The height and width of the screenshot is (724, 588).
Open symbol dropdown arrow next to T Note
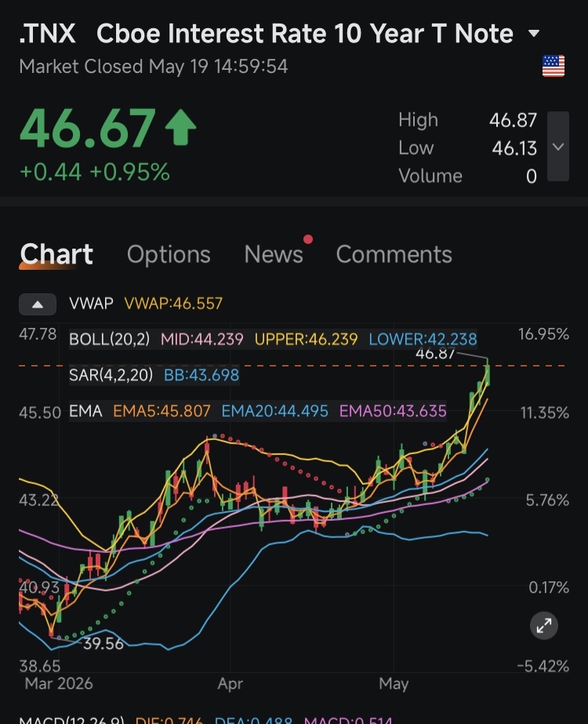tap(534, 33)
